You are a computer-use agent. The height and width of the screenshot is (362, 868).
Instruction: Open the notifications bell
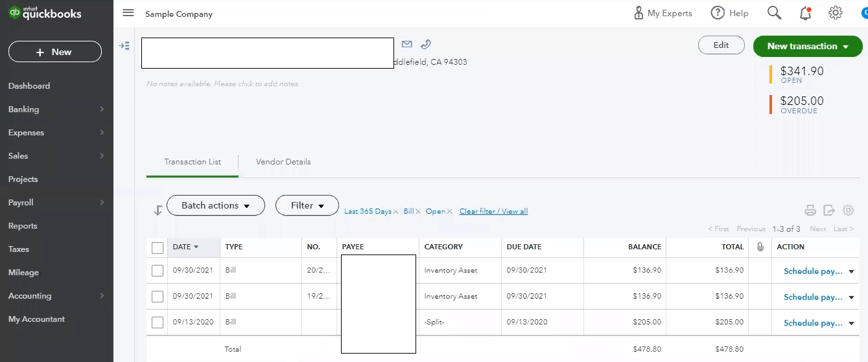point(805,13)
